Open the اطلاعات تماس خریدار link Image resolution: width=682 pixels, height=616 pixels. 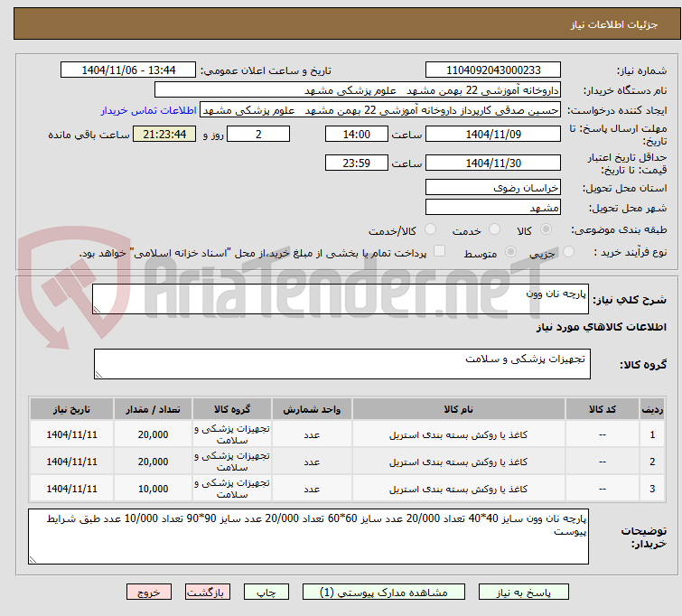click(149, 110)
